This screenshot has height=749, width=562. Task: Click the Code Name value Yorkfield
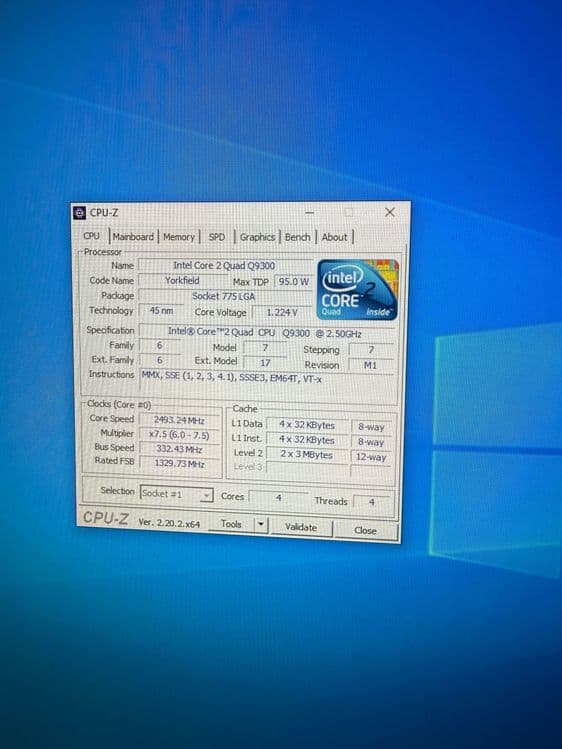[182, 280]
